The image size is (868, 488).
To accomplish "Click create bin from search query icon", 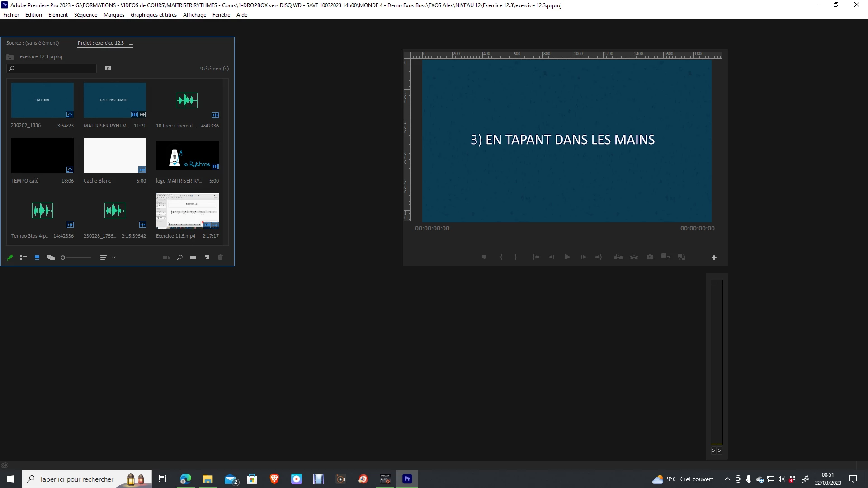I will coord(108,69).
